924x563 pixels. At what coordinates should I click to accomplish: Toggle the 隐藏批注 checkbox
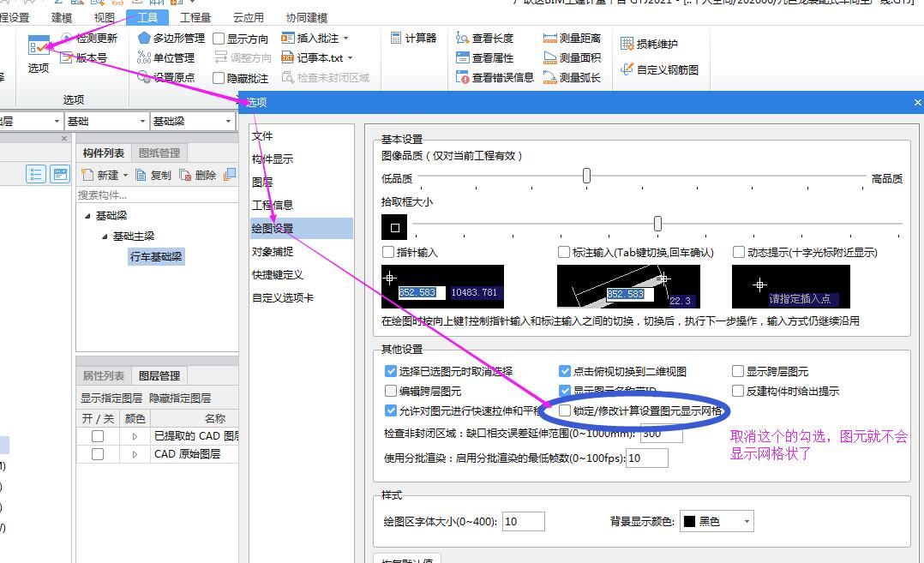pyautogui.click(x=219, y=78)
